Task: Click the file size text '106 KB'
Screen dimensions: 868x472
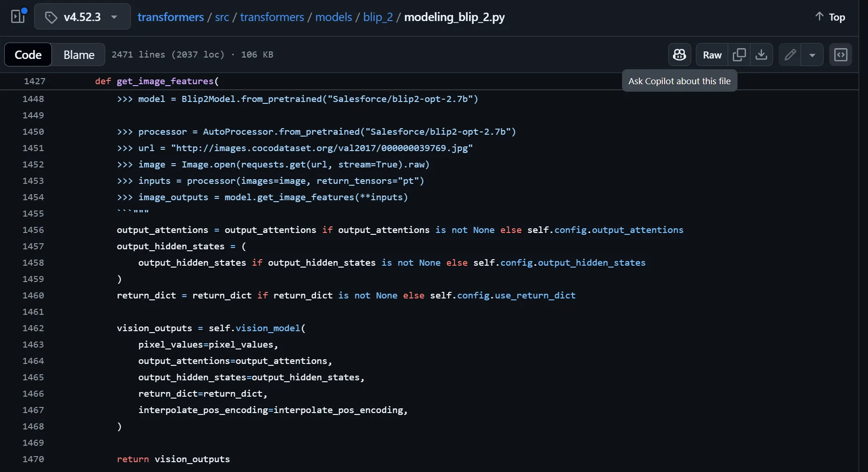Action: [257, 54]
